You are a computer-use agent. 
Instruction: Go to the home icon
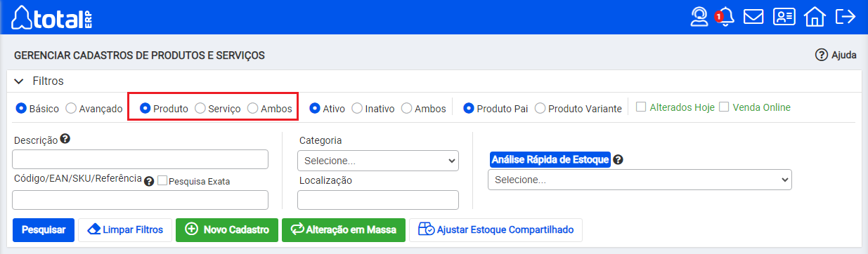[815, 17]
